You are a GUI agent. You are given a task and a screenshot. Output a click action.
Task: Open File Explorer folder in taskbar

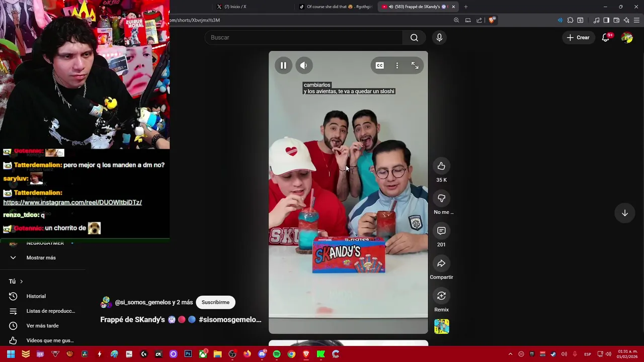(217, 354)
